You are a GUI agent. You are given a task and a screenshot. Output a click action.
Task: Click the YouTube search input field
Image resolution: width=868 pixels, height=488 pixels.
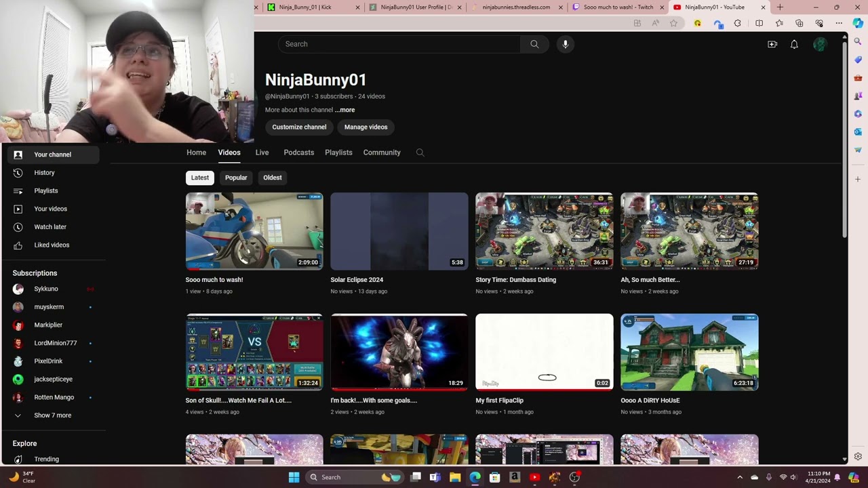pyautogui.click(x=399, y=44)
